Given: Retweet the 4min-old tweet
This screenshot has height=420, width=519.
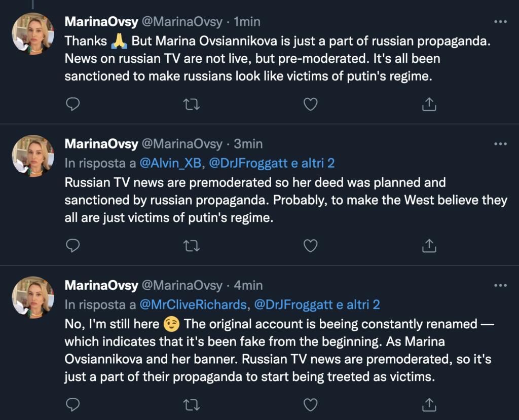Looking at the screenshot, I should click(x=192, y=404).
